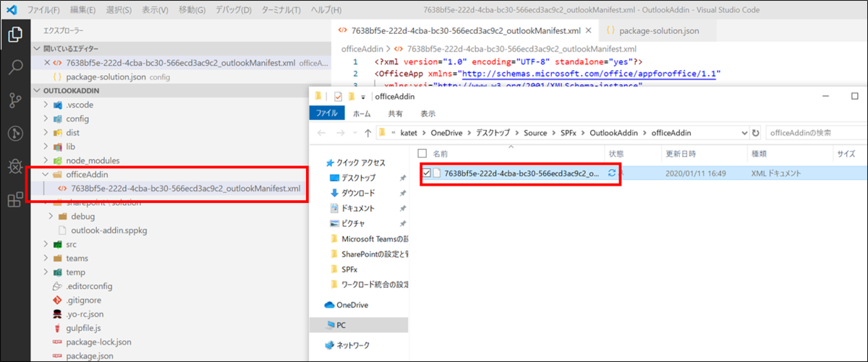Close outlookManifest.xml in open editors list
The width and height of the screenshot is (868, 362).
click(47, 63)
